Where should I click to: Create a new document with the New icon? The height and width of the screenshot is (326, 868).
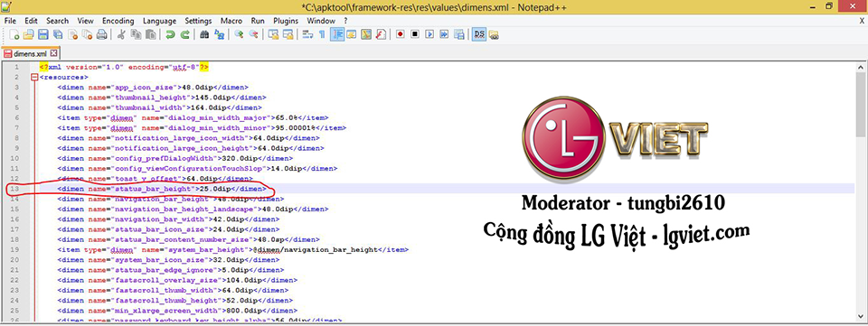(15, 34)
